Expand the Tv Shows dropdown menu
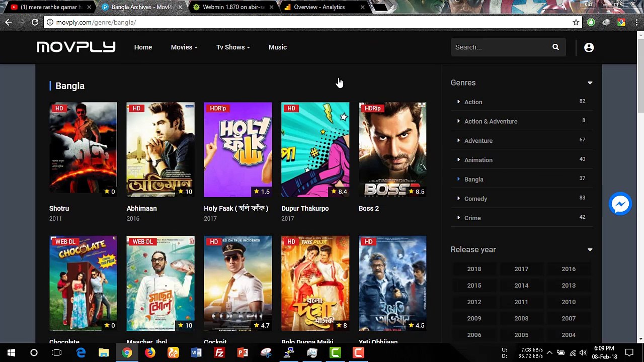 click(233, 47)
